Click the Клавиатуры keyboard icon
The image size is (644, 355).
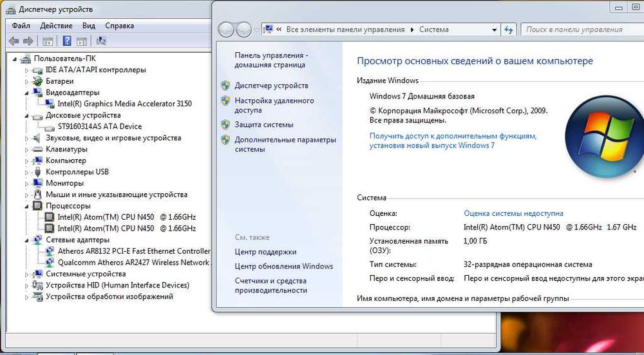coord(37,149)
